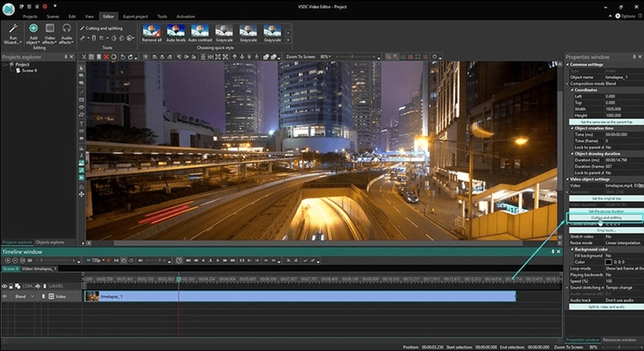Open the View menu
The image size is (644, 351).
pyautogui.click(x=89, y=17)
